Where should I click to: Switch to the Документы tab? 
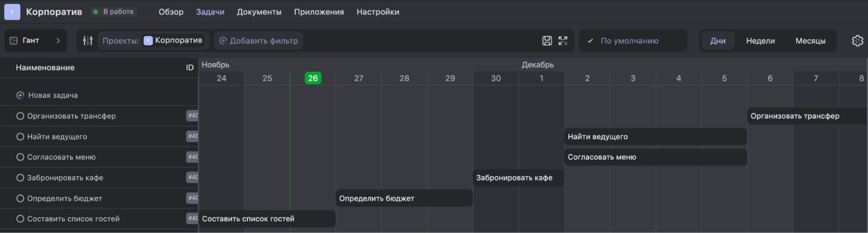(x=259, y=12)
